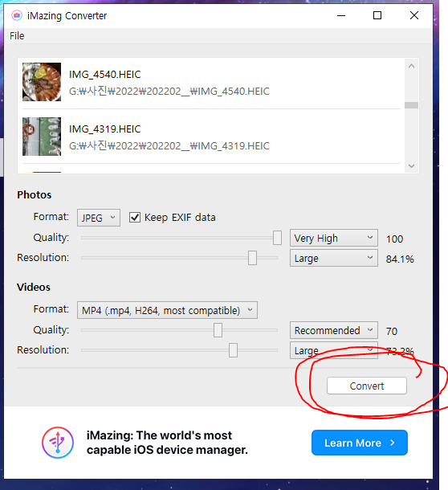
Task: Open the Recommended video quality dropdown
Action: 334,330
